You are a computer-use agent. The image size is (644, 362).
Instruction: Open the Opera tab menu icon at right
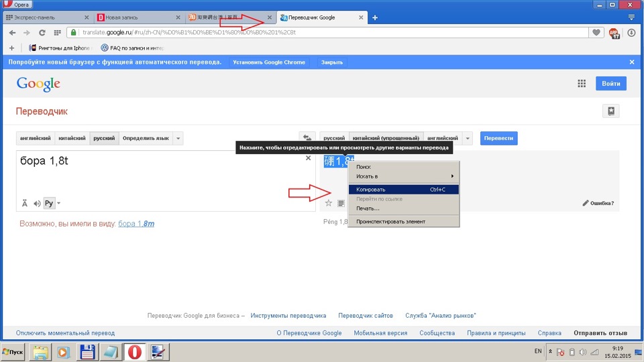point(632,17)
